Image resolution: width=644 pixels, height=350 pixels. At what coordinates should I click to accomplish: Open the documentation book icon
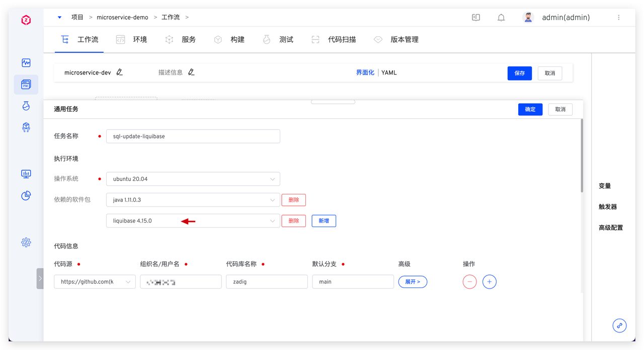(476, 18)
